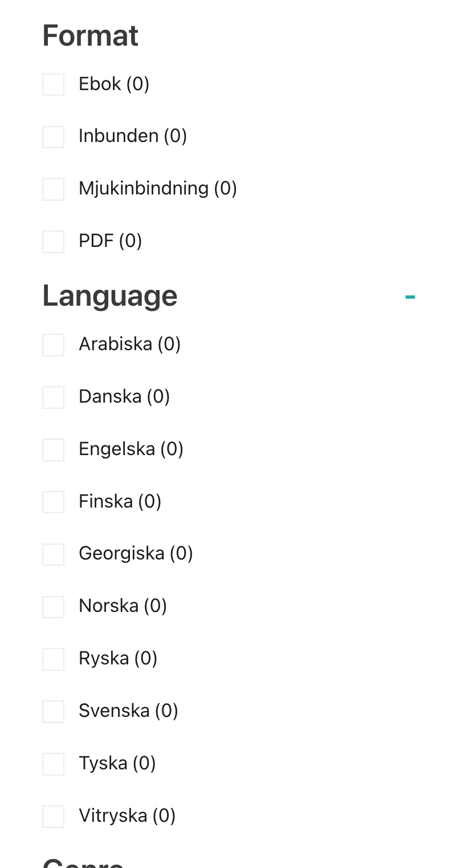Select Engelska language checkbox
The height and width of the screenshot is (868, 473).
[53, 450]
